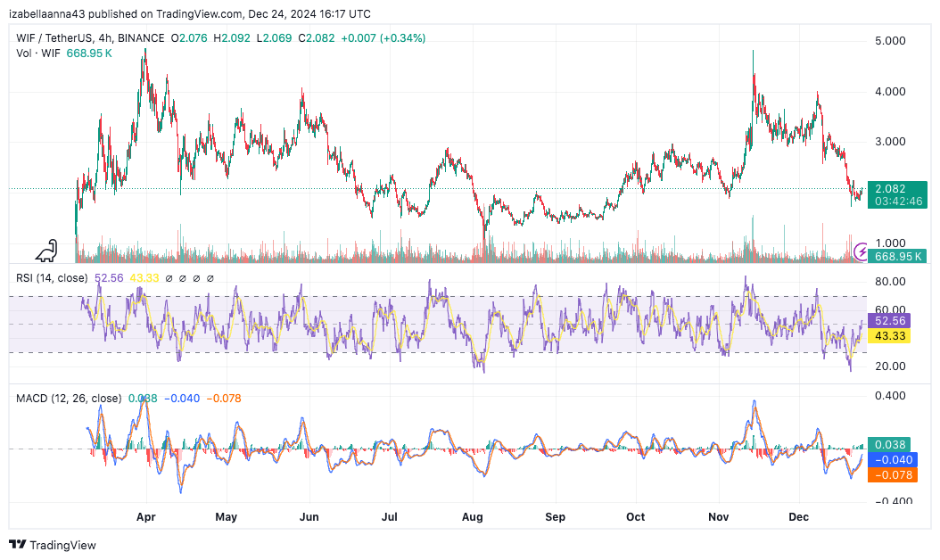Screen dimensions: 940x560
Task: Click the +0.007 (+0.34%) change value
Action: [383, 37]
